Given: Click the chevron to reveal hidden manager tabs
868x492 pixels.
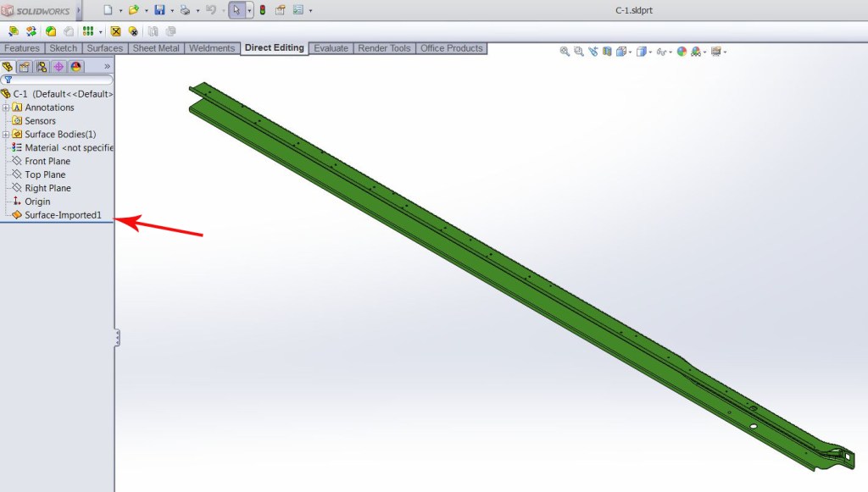Looking at the screenshot, I should click(x=107, y=66).
